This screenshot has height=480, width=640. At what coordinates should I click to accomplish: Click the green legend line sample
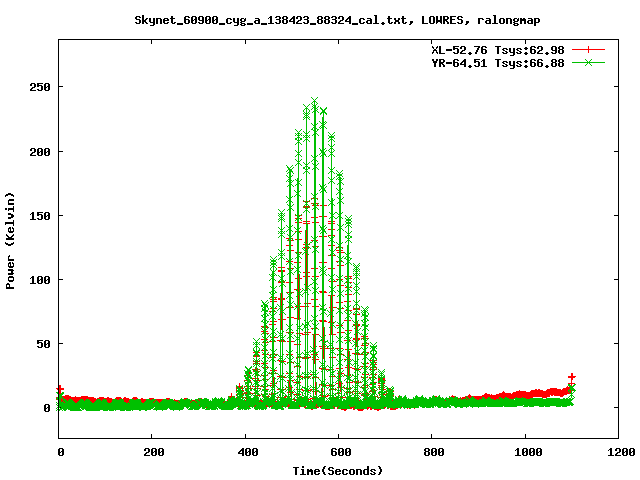[588, 62]
